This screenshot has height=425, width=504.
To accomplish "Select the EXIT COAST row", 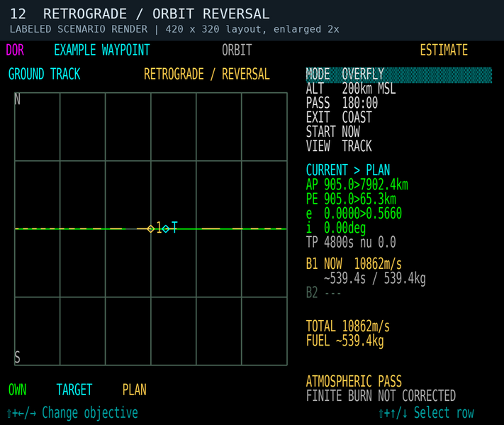I will tap(339, 117).
